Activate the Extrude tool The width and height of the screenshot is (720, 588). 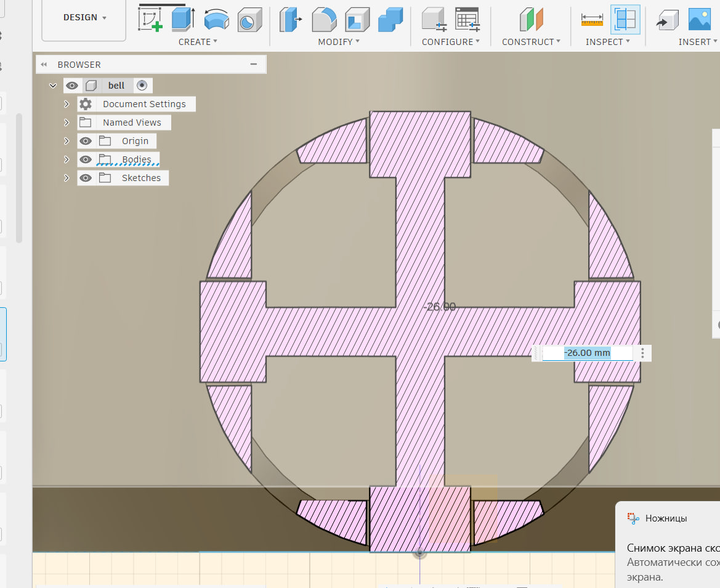(182, 19)
